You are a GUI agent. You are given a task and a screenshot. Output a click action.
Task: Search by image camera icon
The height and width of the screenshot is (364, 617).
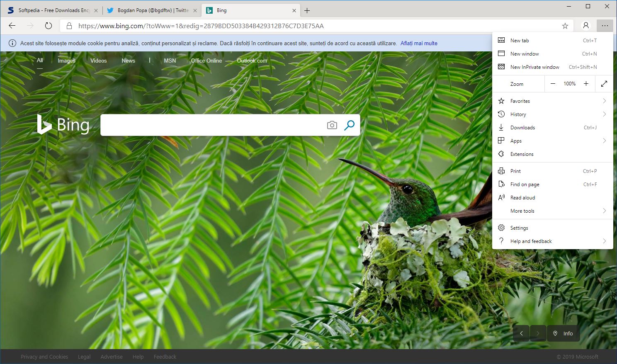(x=332, y=125)
